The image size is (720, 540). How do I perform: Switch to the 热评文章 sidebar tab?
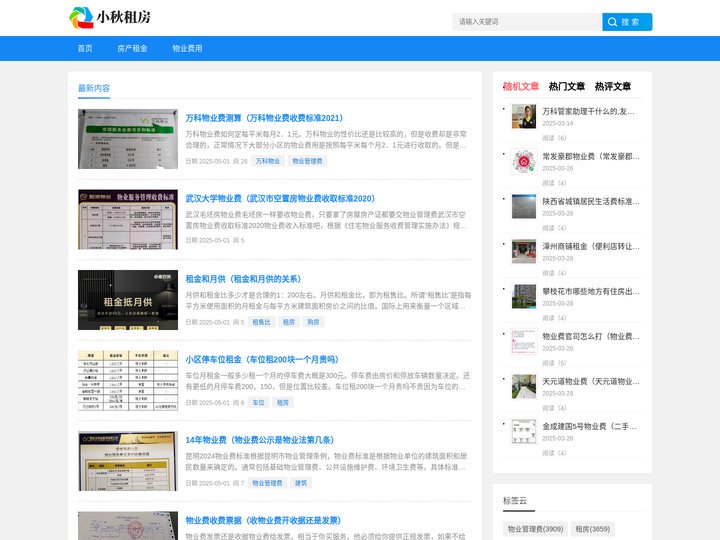click(x=613, y=86)
